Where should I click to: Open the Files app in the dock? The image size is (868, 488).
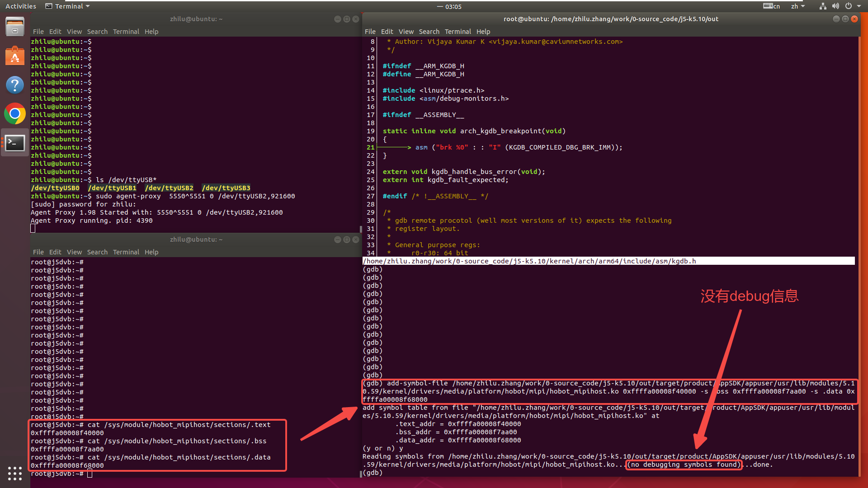[x=15, y=27]
